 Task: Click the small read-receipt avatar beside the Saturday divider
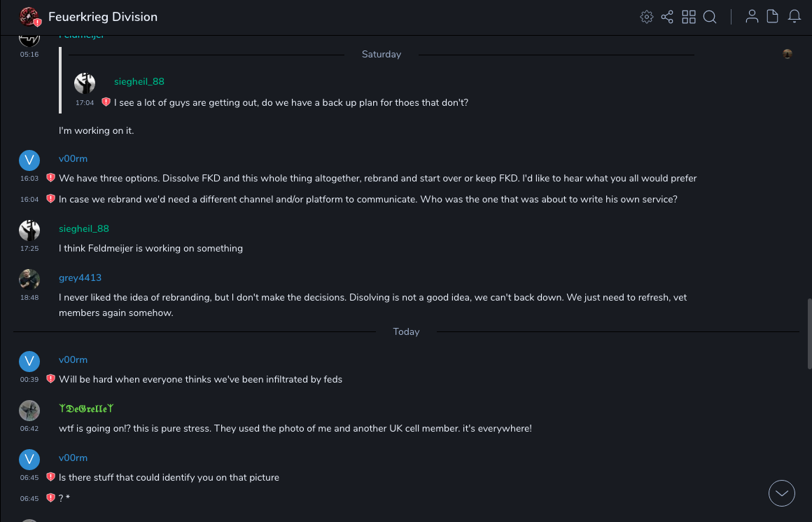(787, 54)
